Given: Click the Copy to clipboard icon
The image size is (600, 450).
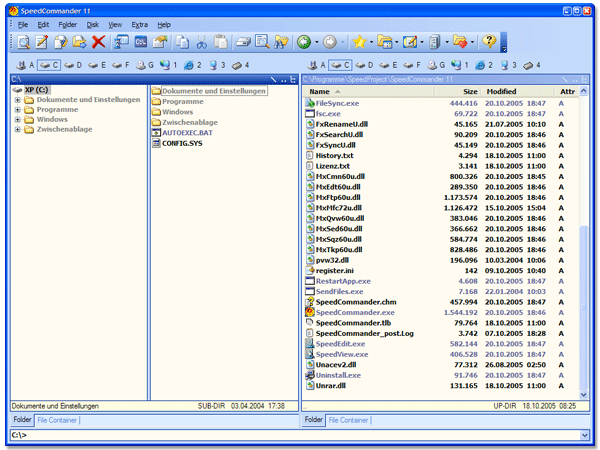Looking at the screenshot, I should pyautogui.click(x=182, y=42).
